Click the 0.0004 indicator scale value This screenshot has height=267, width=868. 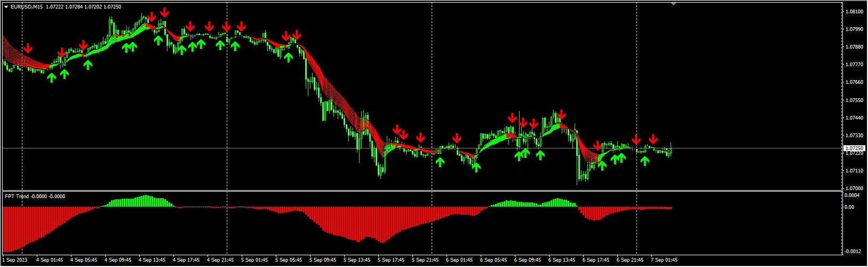(x=852, y=195)
